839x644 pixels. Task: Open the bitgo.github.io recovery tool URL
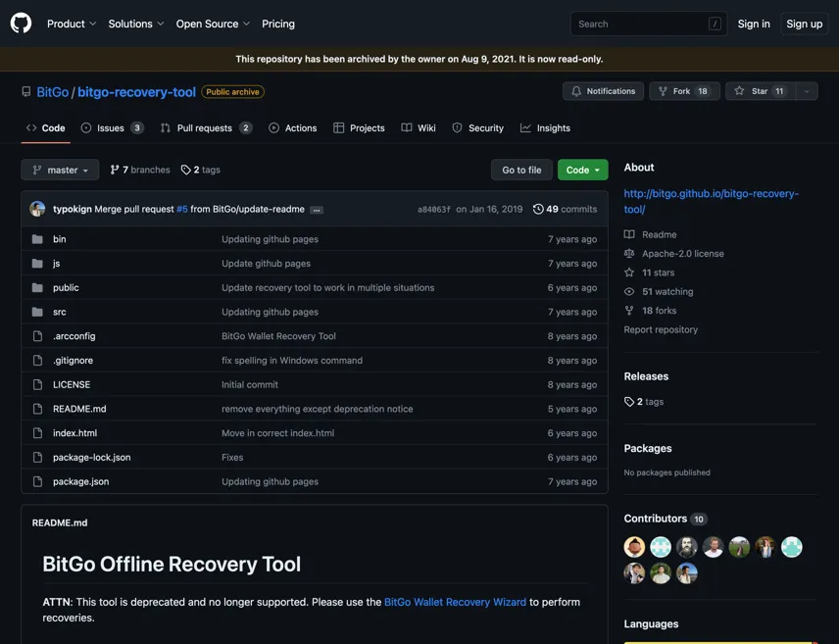click(712, 201)
